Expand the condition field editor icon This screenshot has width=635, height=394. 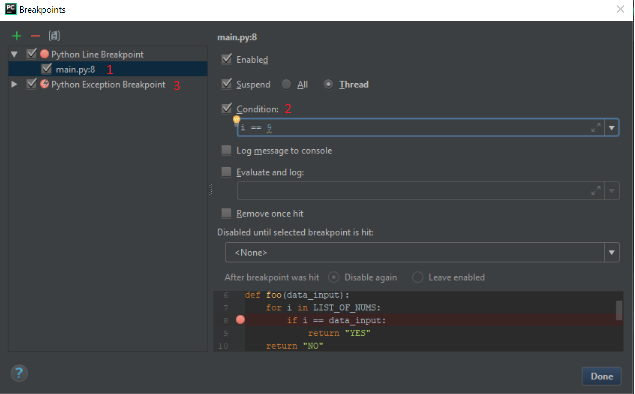click(x=595, y=128)
